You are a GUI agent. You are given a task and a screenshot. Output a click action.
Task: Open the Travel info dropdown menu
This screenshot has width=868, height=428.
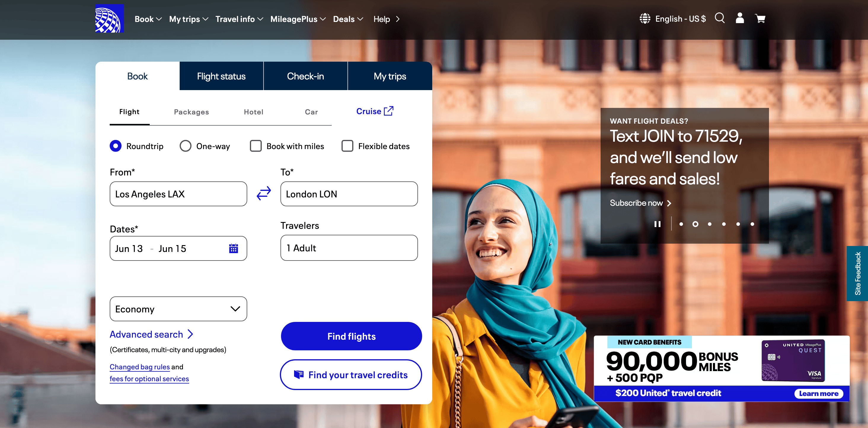[239, 19]
